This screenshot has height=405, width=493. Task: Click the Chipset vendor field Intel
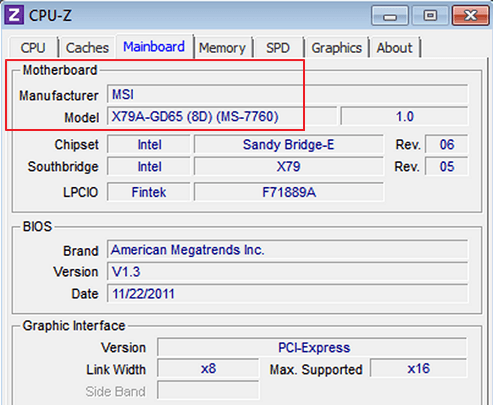coord(149,145)
